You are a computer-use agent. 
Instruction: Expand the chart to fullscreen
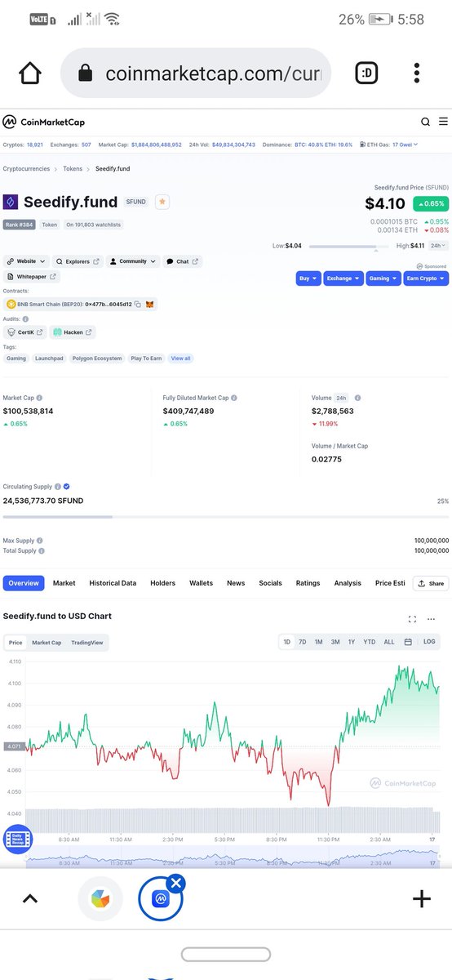[x=412, y=619]
